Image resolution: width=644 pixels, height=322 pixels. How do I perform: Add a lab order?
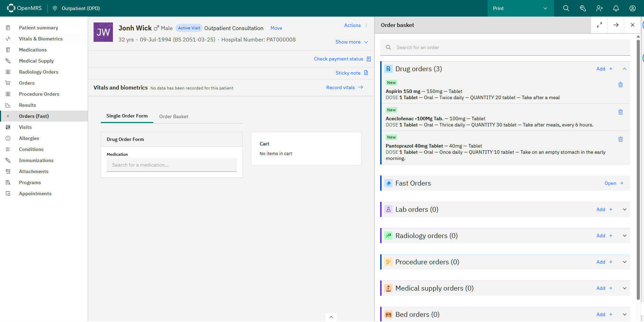605,209
